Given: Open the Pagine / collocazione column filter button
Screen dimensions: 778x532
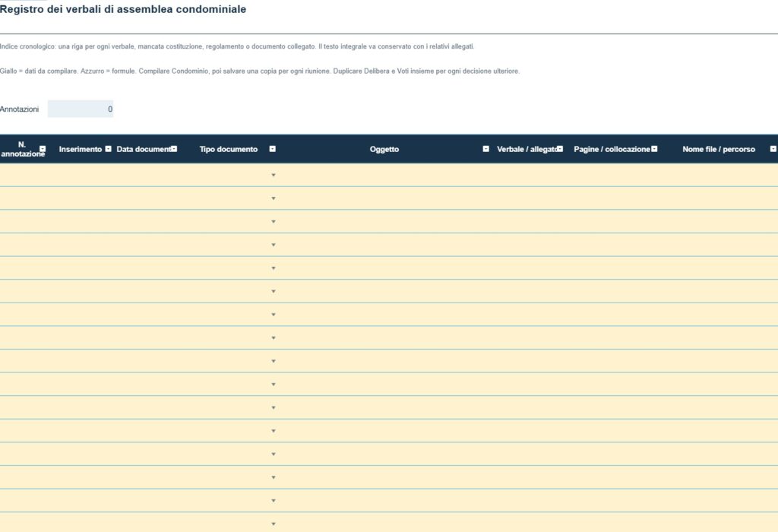Looking at the screenshot, I should point(654,149).
